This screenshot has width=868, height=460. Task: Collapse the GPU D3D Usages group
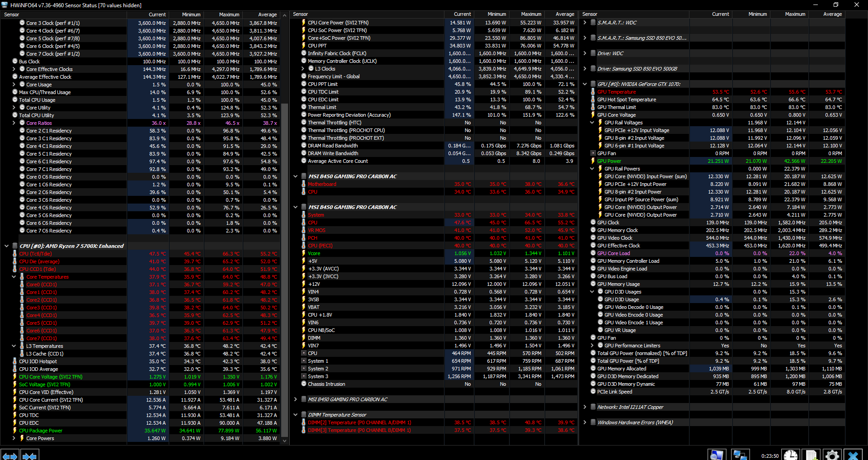(592, 292)
